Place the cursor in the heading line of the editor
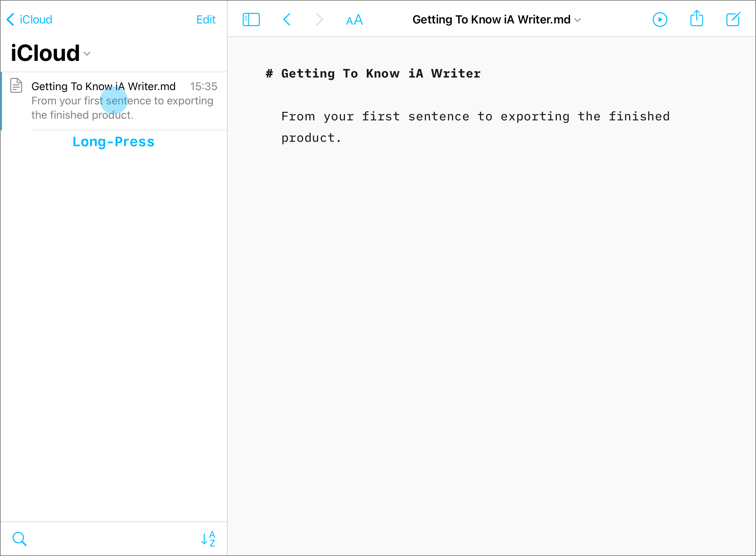This screenshot has height=556, width=756. pyautogui.click(x=373, y=74)
